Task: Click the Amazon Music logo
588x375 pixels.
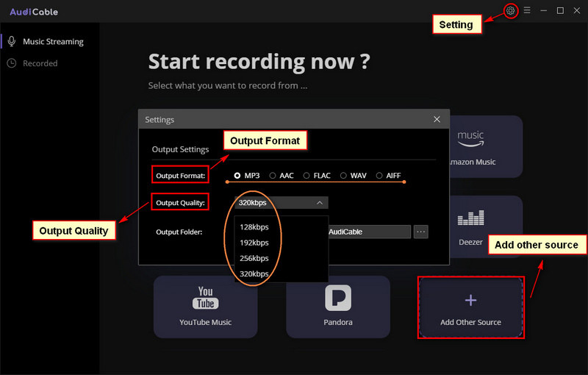Action: (x=470, y=139)
